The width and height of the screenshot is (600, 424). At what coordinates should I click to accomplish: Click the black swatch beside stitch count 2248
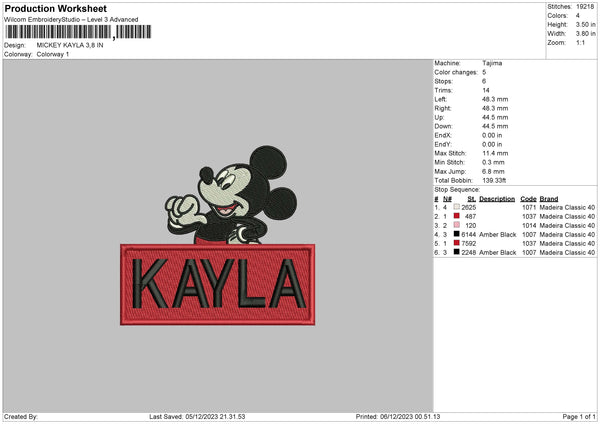(456, 252)
